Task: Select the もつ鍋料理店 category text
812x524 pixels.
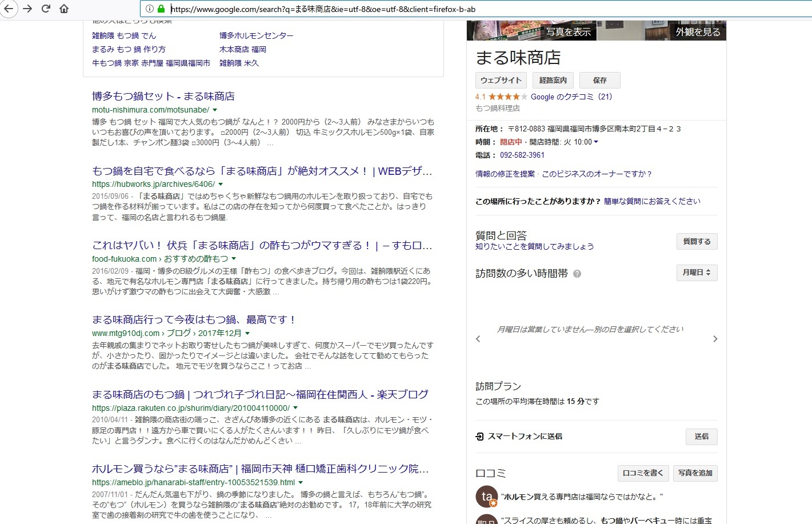Action: [x=498, y=108]
